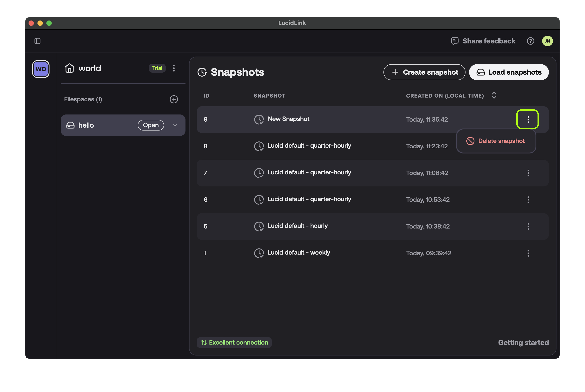Click timestamp Today, 10:38:42
The image size is (585, 392).
tap(428, 227)
